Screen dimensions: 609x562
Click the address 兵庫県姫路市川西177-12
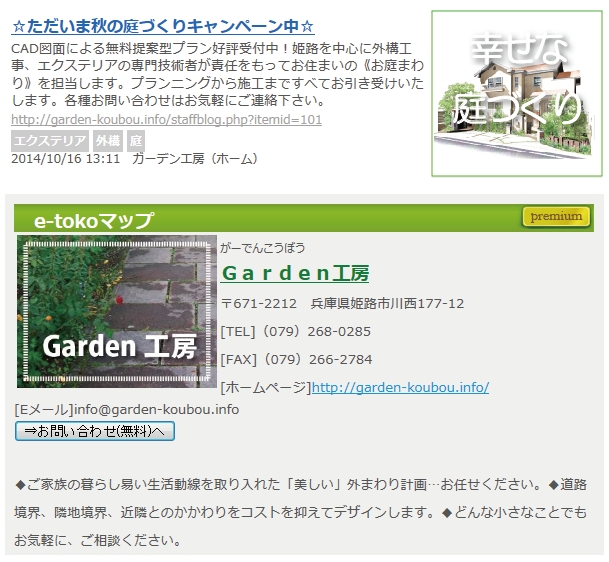387,303
